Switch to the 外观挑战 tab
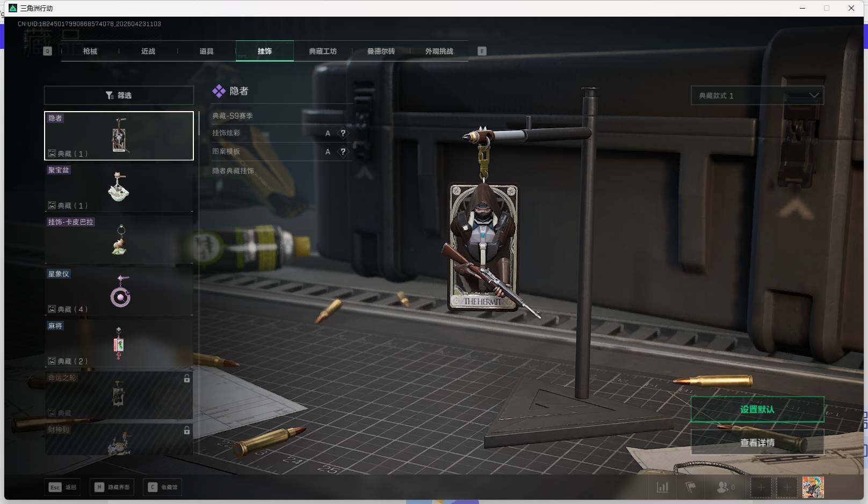 tap(439, 51)
